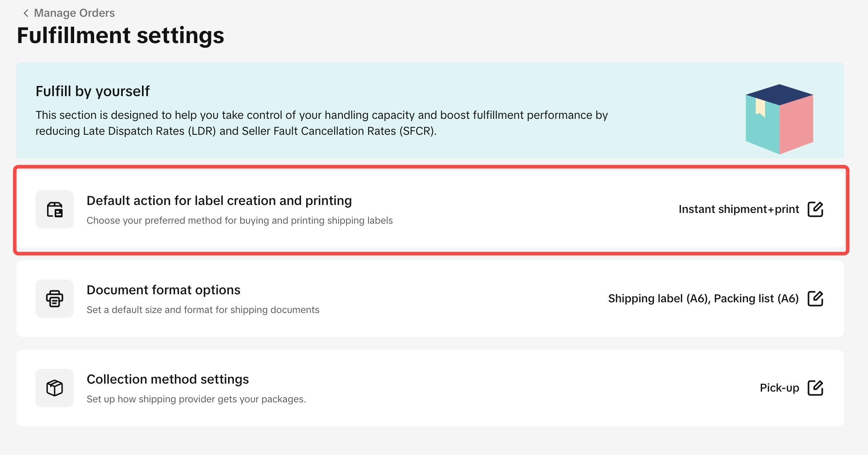Select the Default action for label creation heading
The width and height of the screenshot is (868, 455).
[219, 201]
